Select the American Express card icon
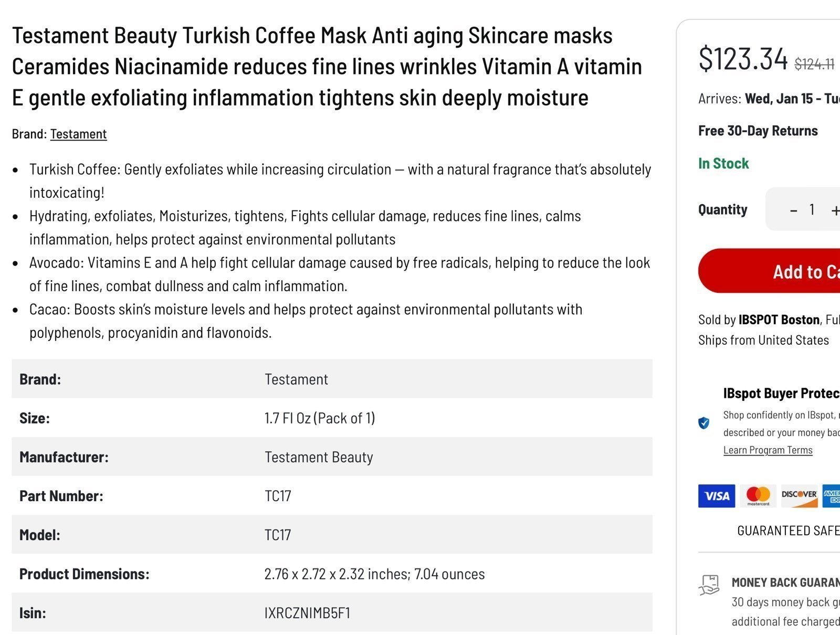 [x=832, y=496]
